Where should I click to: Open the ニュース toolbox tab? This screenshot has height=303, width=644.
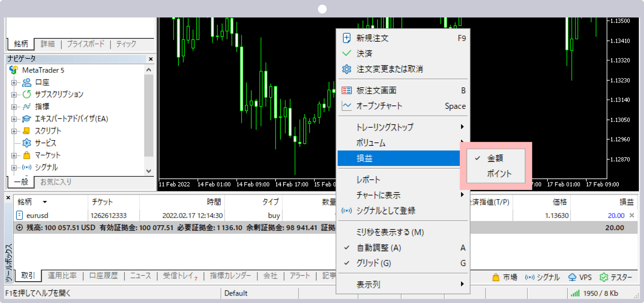(140, 276)
